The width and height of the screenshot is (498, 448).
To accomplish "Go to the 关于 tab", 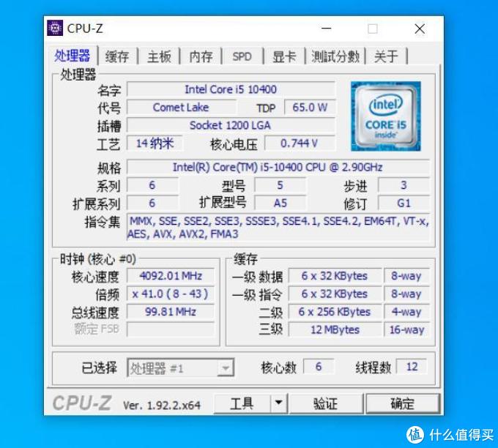I will tap(386, 56).
